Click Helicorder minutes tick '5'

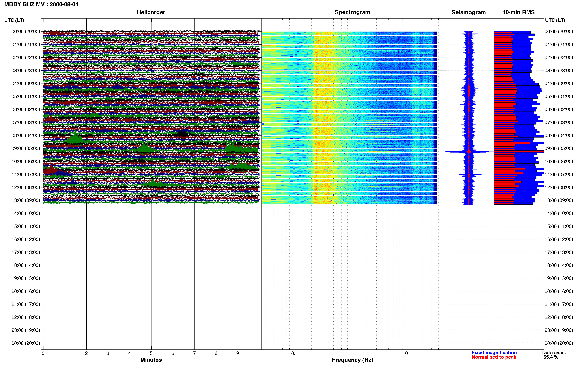tap(151, 353)
